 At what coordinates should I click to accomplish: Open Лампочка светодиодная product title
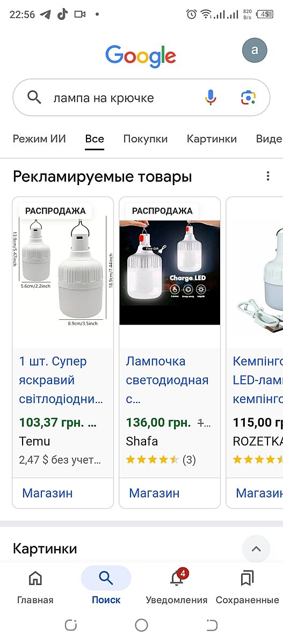(x=167, y=380)
